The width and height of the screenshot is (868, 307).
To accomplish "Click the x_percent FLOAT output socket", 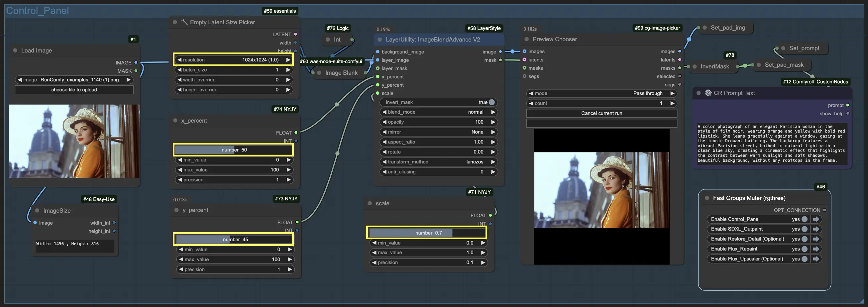I will [x=296, y=133].
